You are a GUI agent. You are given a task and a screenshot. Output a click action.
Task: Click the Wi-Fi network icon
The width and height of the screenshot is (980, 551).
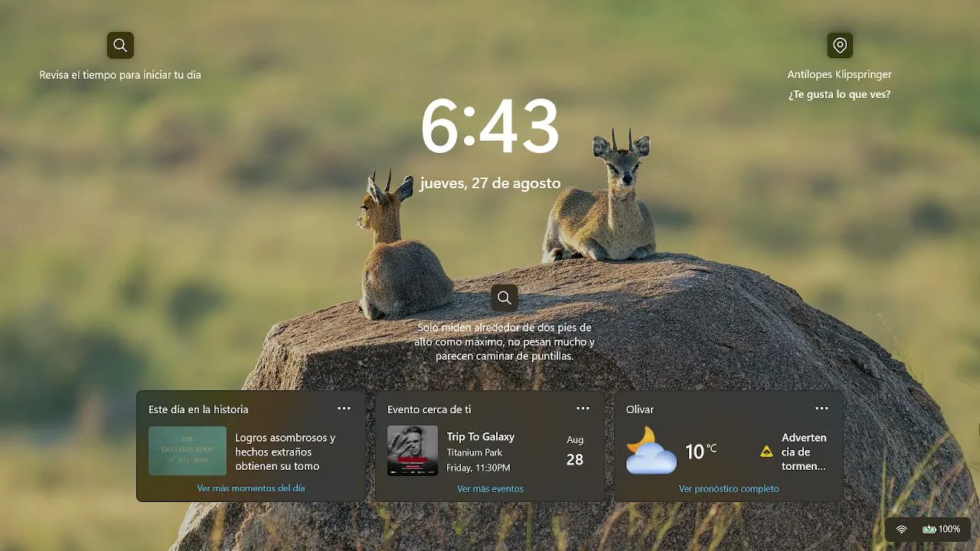(902, 529)
